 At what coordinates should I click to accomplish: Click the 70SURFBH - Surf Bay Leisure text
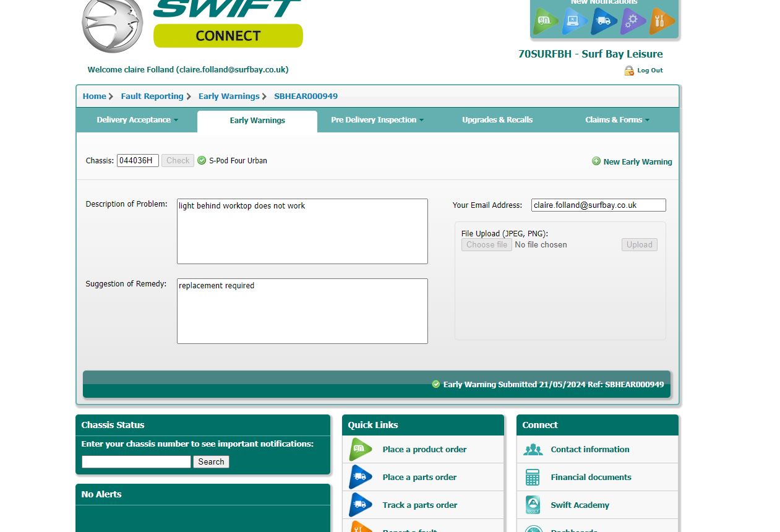pos(591,54)
